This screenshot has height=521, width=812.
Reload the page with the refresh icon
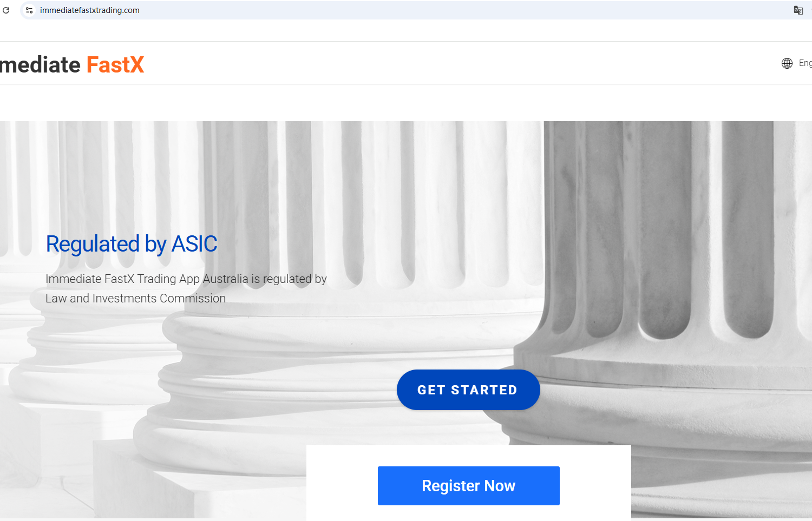[x=6, y=10]
